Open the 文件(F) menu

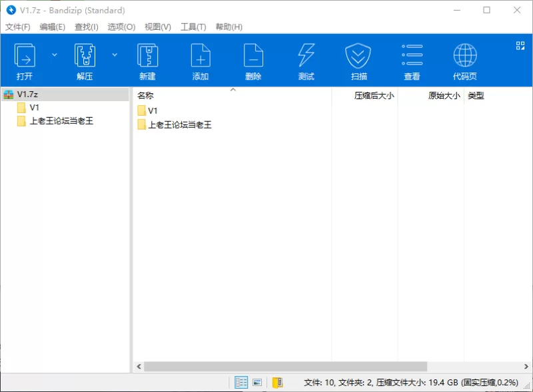point(18,27)
